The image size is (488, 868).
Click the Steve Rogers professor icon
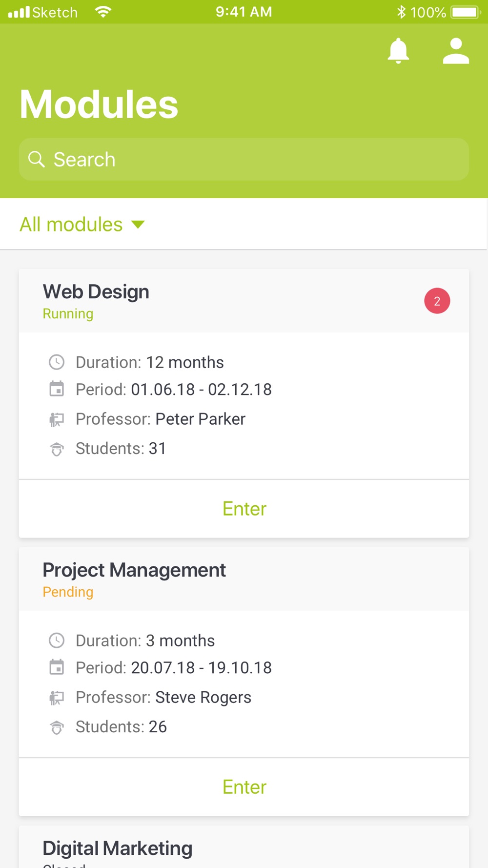point(57,698)
